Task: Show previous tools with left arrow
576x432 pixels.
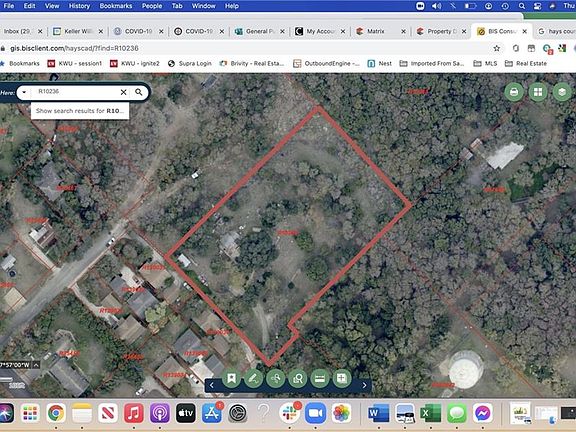Action: point(212,385)
